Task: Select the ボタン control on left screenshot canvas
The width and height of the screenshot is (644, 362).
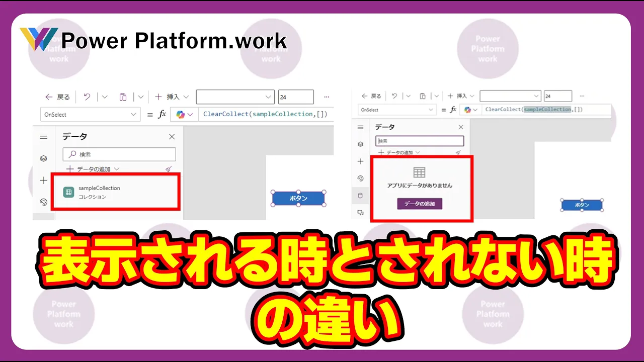Action: (x=298, y=198)
